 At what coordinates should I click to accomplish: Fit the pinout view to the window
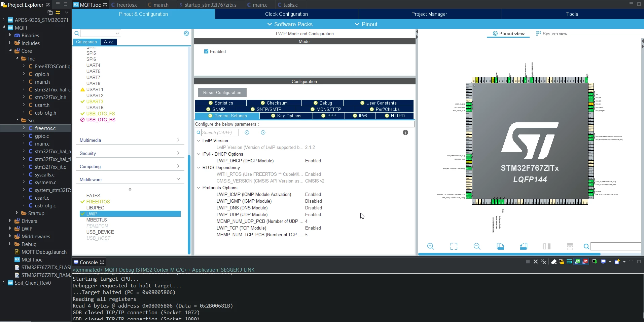pos(454,246)
